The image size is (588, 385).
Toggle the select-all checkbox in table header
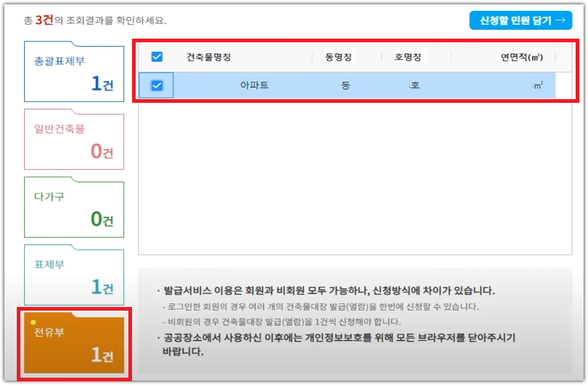[x=157, y=57]
